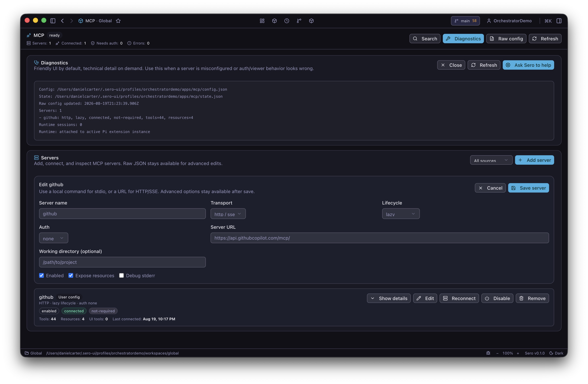
Task: Click the top header Refresh button
Action: [x=545, y=39]
